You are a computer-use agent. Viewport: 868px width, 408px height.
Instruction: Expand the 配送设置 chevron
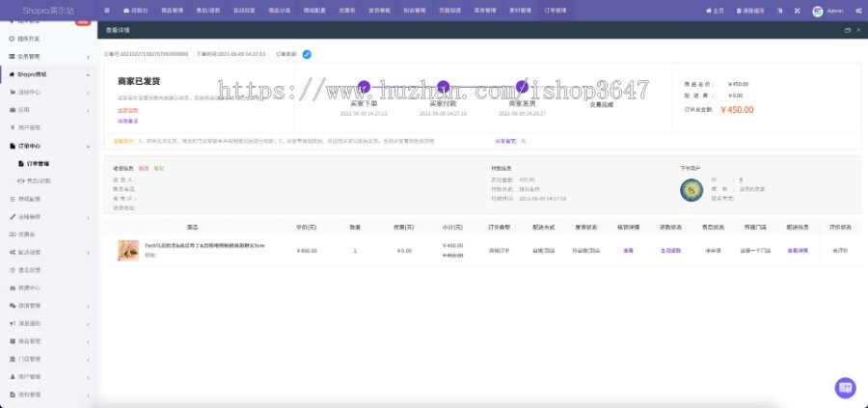88,253
